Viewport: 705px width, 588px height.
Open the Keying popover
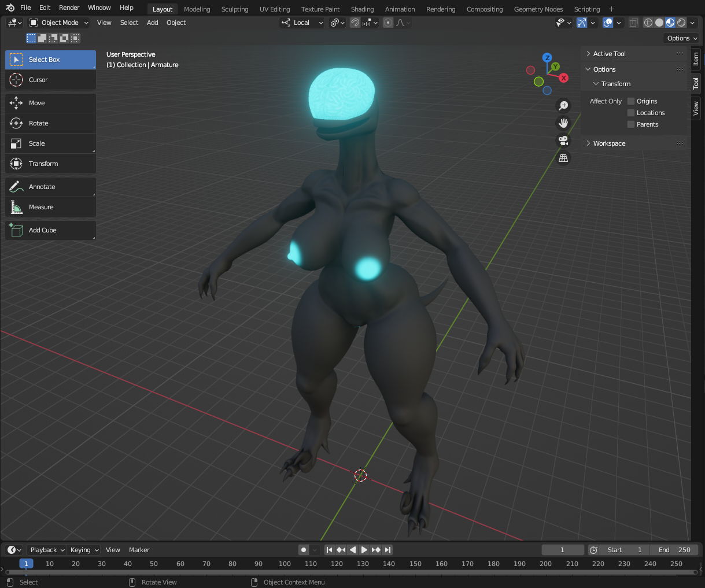click(84, 550)
